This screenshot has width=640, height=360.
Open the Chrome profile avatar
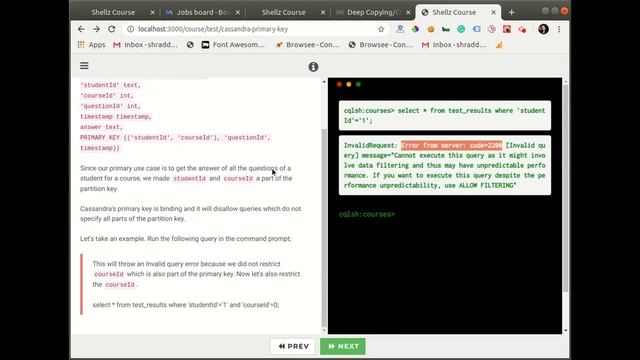tap(543, 29)
